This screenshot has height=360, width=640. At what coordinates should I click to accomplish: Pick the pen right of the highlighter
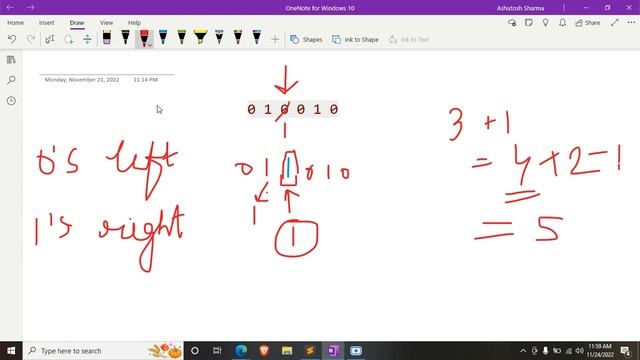pos(219,38)
